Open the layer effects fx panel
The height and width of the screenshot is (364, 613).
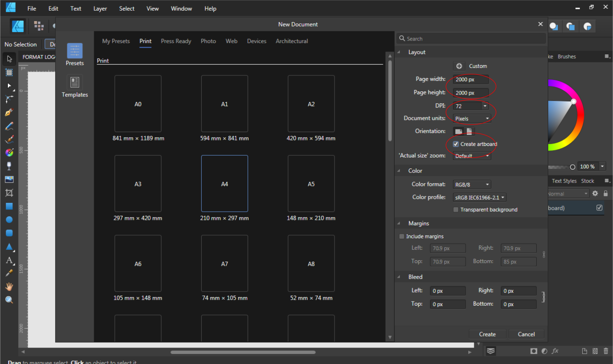555,351
